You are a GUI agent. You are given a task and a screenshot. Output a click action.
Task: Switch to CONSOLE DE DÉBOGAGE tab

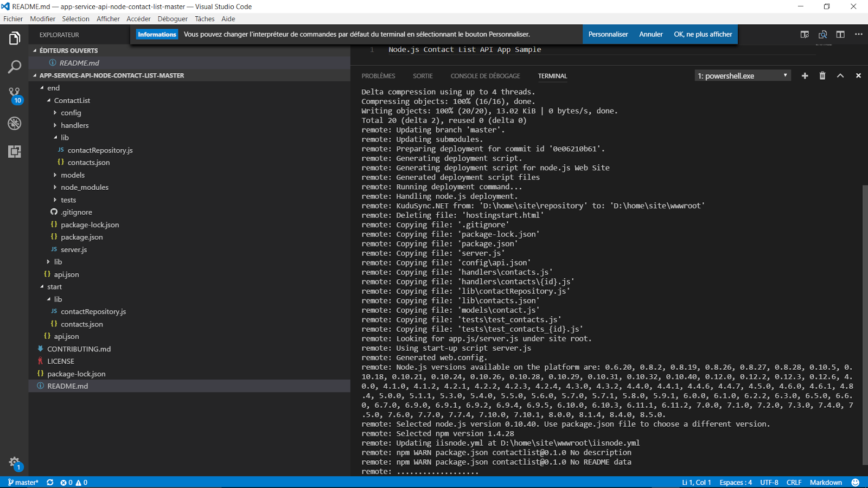[485, 76]
